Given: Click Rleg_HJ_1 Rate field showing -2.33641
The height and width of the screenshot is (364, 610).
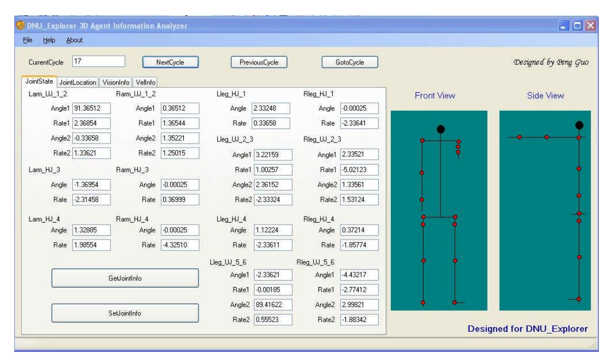Looking at the screenshot, I should 360,123.
